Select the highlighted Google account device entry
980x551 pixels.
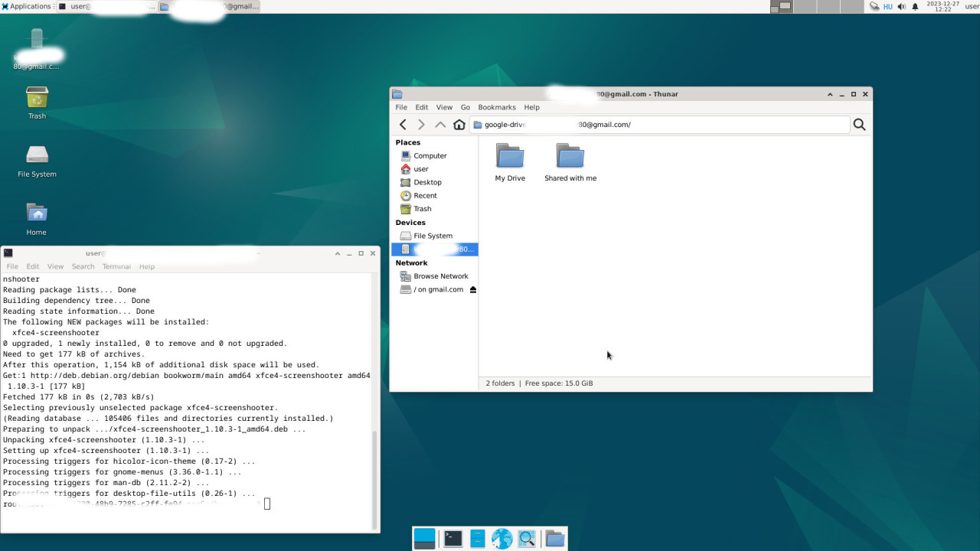pos(435,249)
